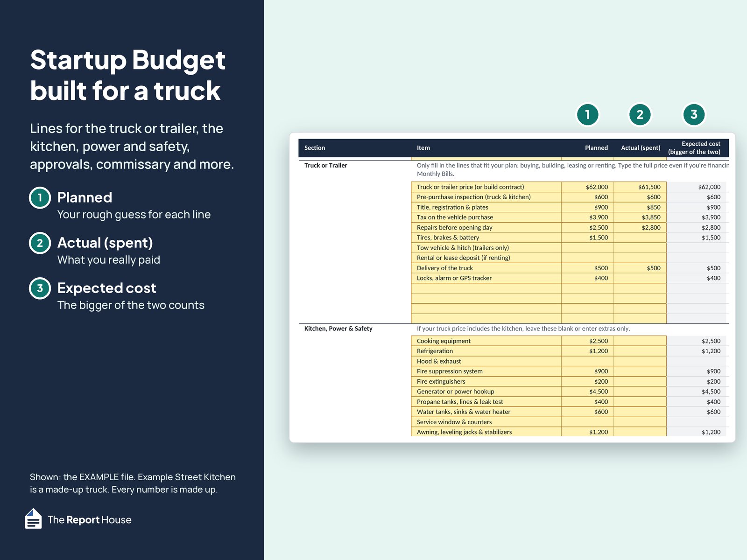The image size is (747, 560).
Task: Select 'Propane tanks, lines & leak test' cell
Action: (x=486, y=402)
